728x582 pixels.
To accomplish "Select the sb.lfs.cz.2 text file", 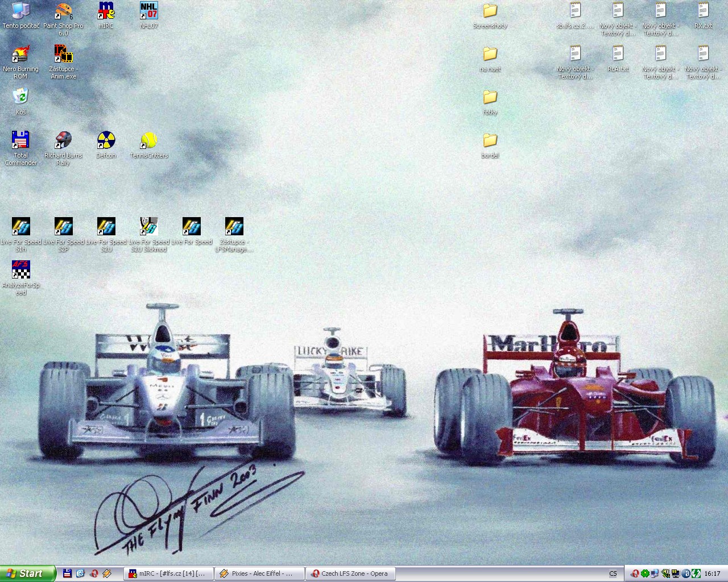I will (x=576, y=15).
